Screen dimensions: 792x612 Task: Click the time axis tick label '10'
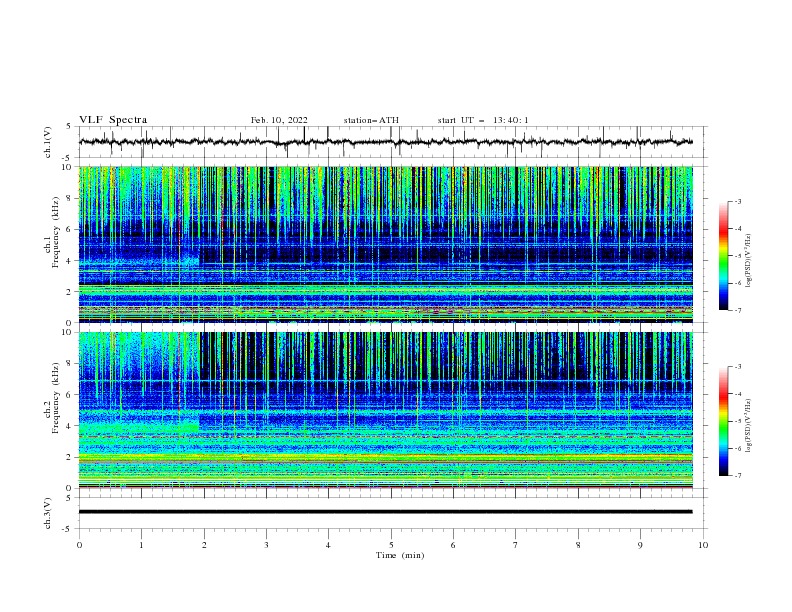coord(703,545)
